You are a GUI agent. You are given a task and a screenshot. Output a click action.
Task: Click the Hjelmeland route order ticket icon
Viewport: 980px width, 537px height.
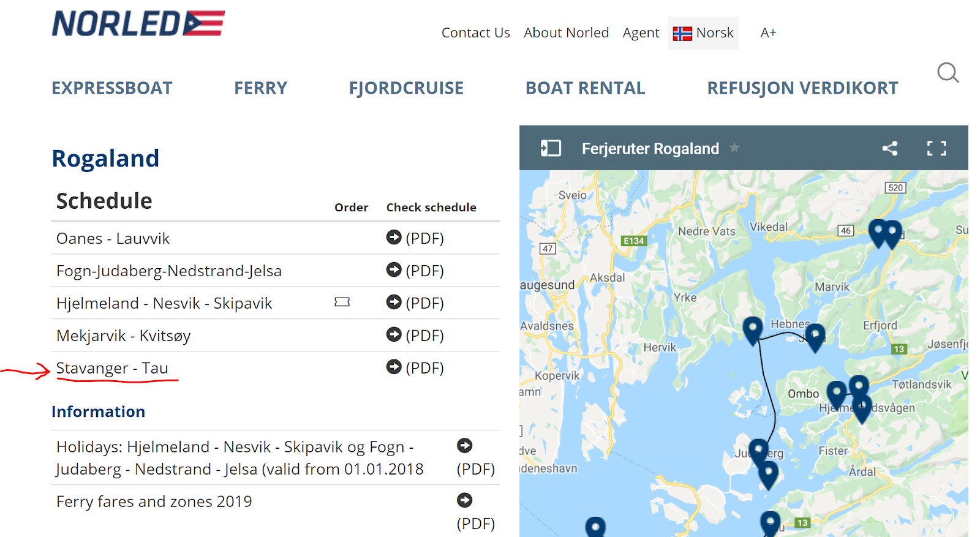(342, 302)
